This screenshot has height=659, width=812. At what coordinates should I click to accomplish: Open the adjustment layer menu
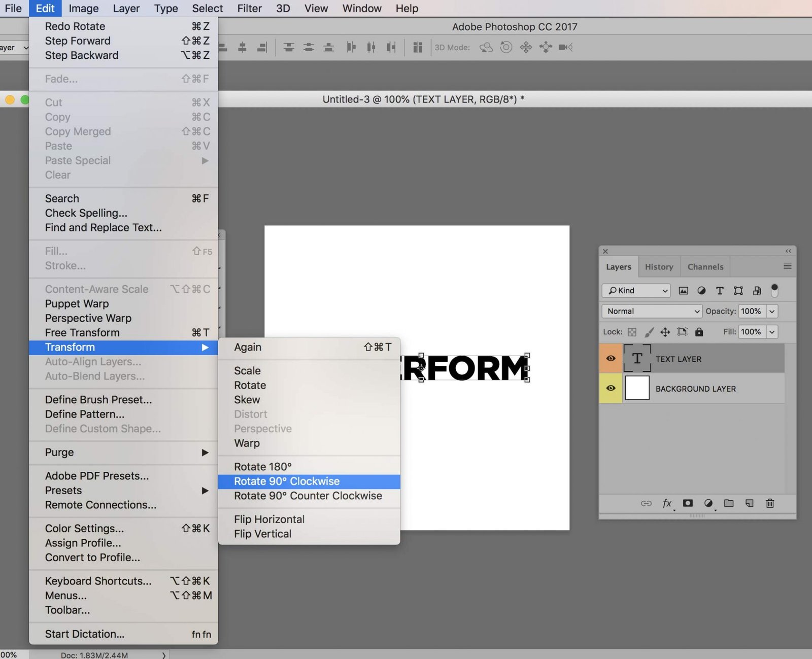[708, 503]
